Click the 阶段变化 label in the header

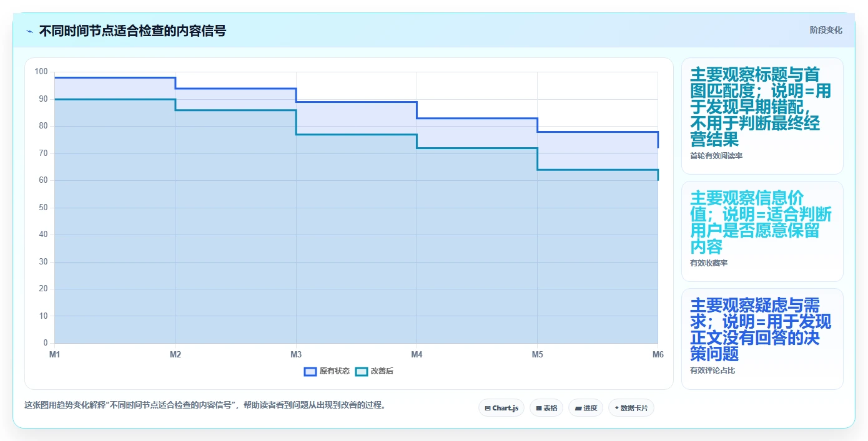click(826, 30)
